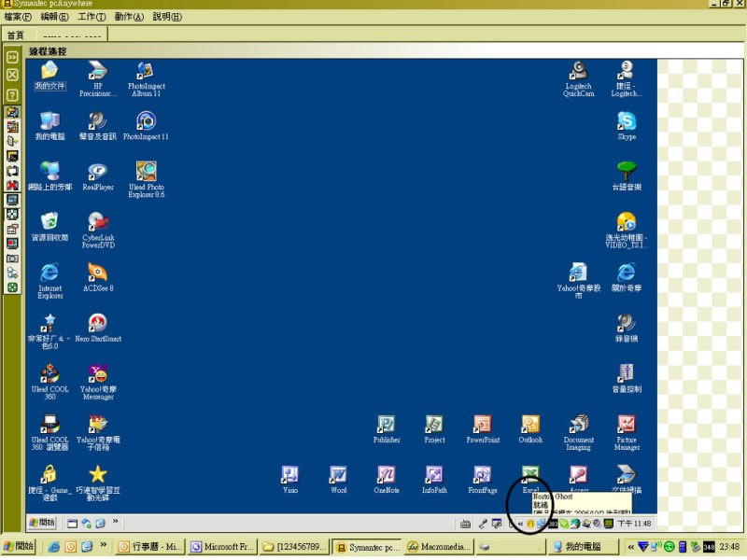
Task: Select the 台語音樂 tree icon
Action: (x=627, y=176)
